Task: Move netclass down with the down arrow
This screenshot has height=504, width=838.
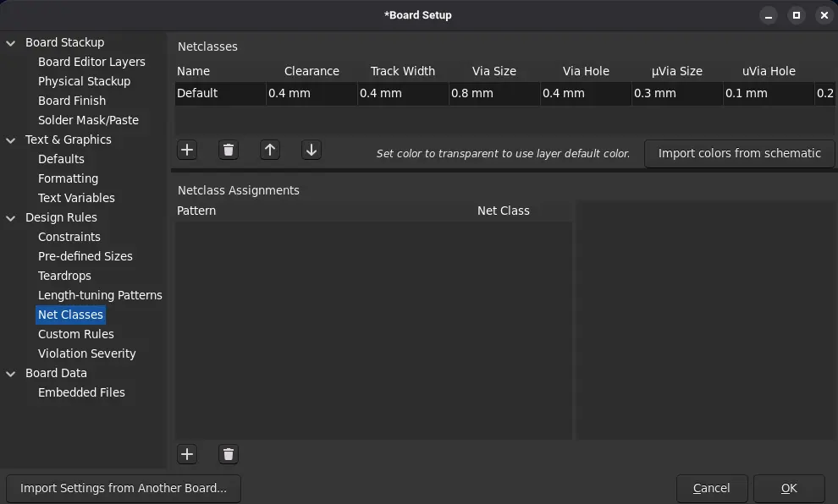Action: click(311, 150)
